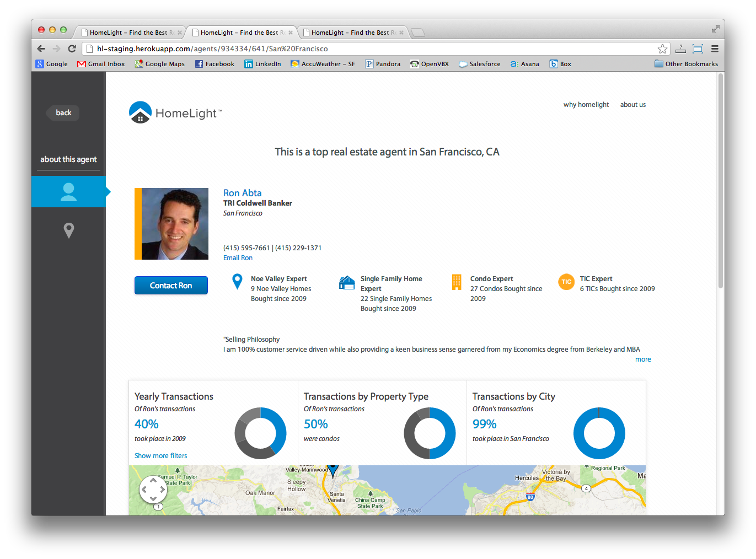Open the about us menu link
The image size is (756, 559).
point(633,105)
